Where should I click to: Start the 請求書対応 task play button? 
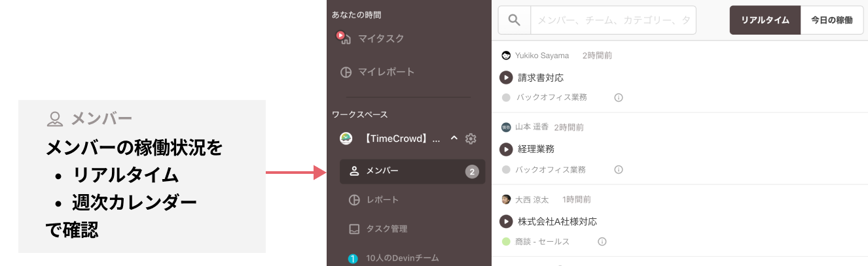tap(506, 78)
